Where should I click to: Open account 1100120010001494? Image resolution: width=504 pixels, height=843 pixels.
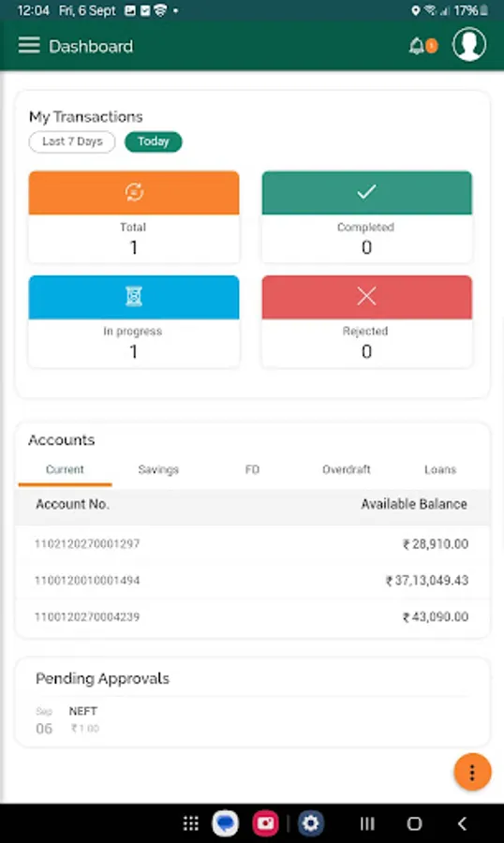(x=252, y=581)
